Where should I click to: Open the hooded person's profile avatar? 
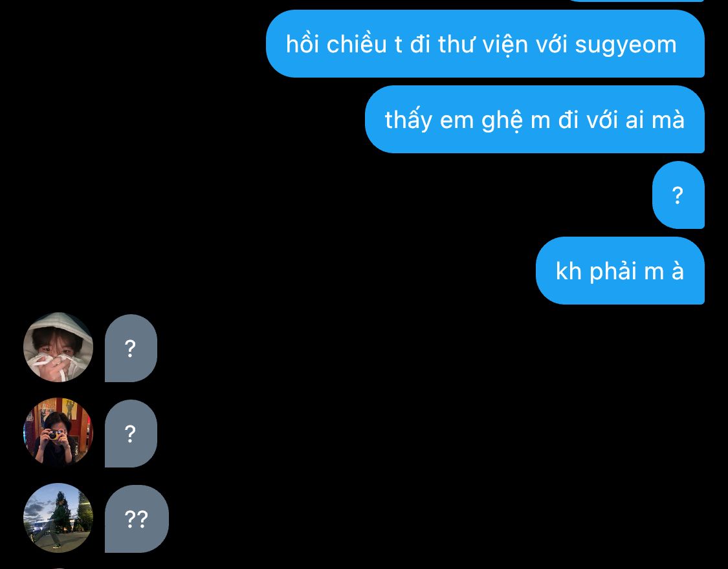(x=58, y=347)
